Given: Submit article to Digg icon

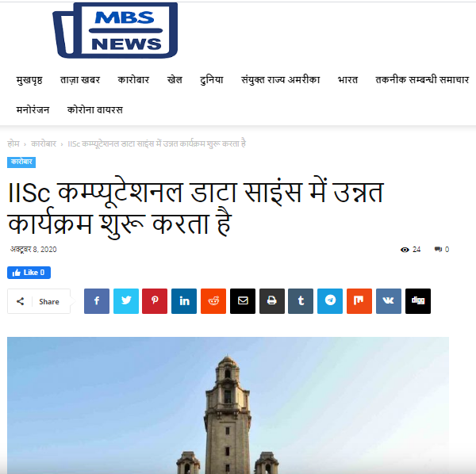Looking at the screenshot, I should (x=418, y=301).
